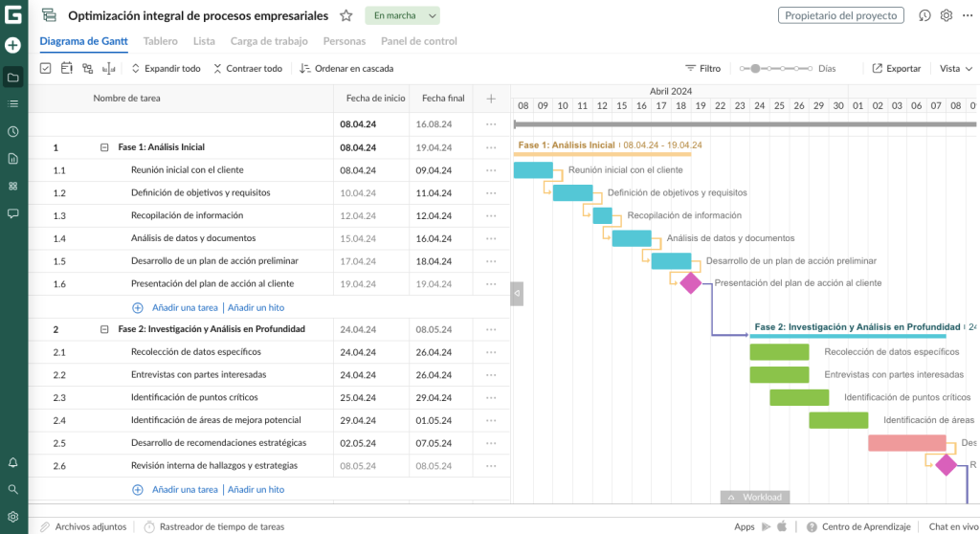The height and width of the screenshot is (534, 980).
Task: Switch to the Carga de trabajo tab
Action: [269, 41]
